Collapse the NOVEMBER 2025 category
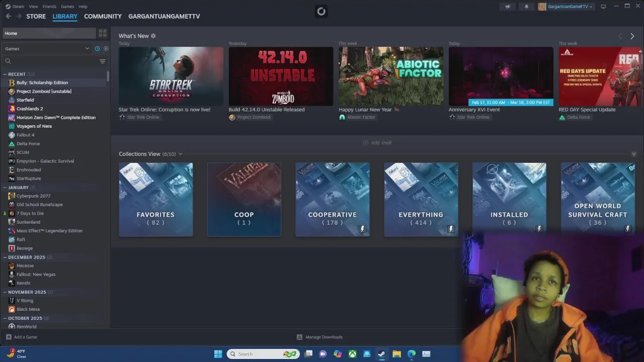 (x=5, y=292)
